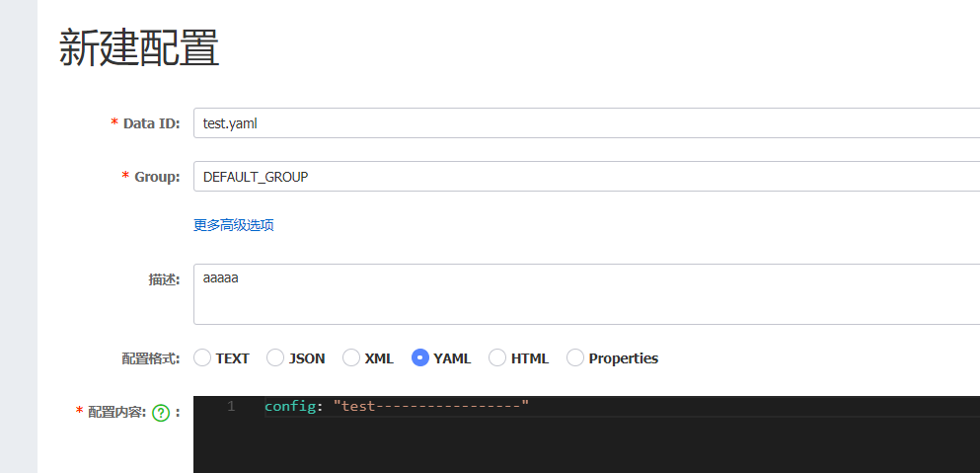The width and height of the screenshot is (980, 473).
Task: Click the 新建配置 page heading
Action: coord(139,48)
